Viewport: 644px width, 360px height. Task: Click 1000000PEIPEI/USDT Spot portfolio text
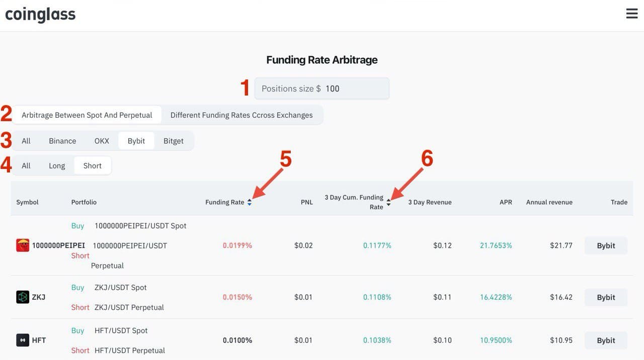pos(140,226)
